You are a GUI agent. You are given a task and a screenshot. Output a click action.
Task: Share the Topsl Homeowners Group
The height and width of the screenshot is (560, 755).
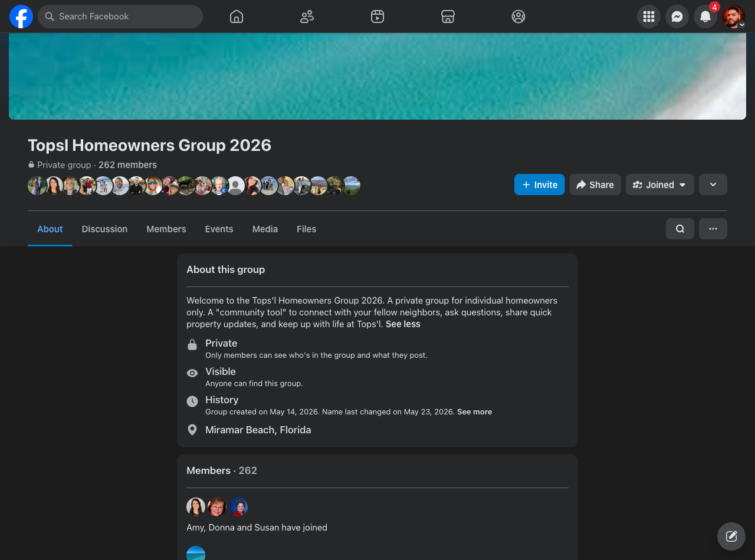pos(595,185)
